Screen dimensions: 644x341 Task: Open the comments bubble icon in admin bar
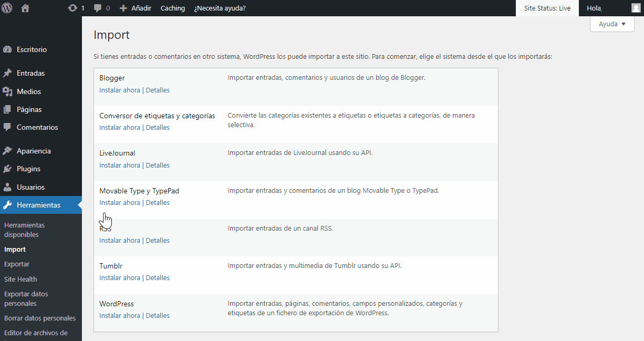coord(98,8)
